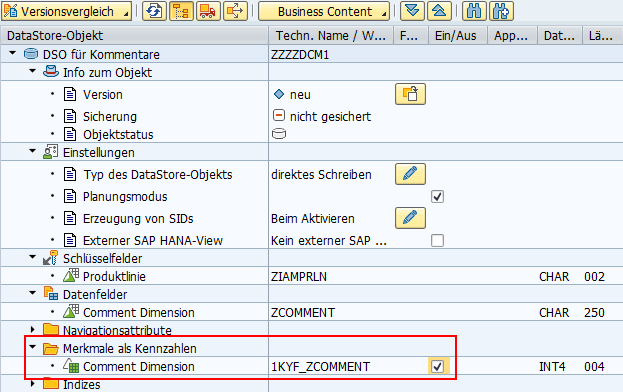623x392 pixels.
Task: Select the 1KYF_ZCOMMENT technical name cell
Action: pyautogui.click(x=320, y=366)
